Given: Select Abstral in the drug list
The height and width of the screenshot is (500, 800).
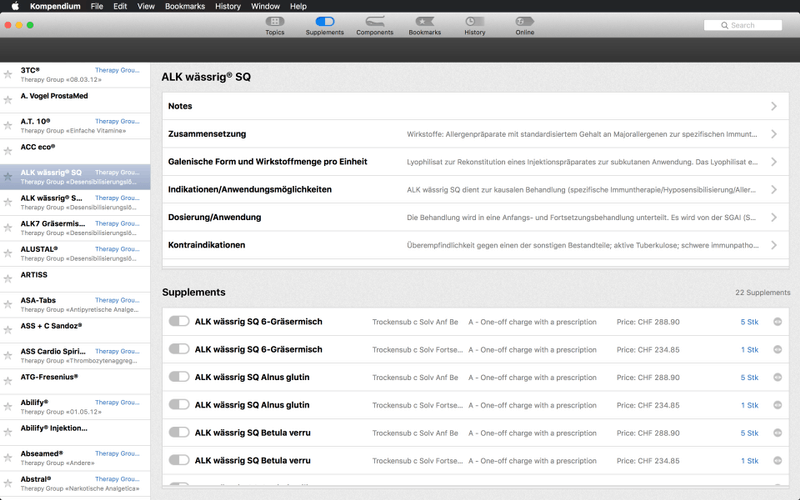Looking at the screenshot, I should click(75, 483).
